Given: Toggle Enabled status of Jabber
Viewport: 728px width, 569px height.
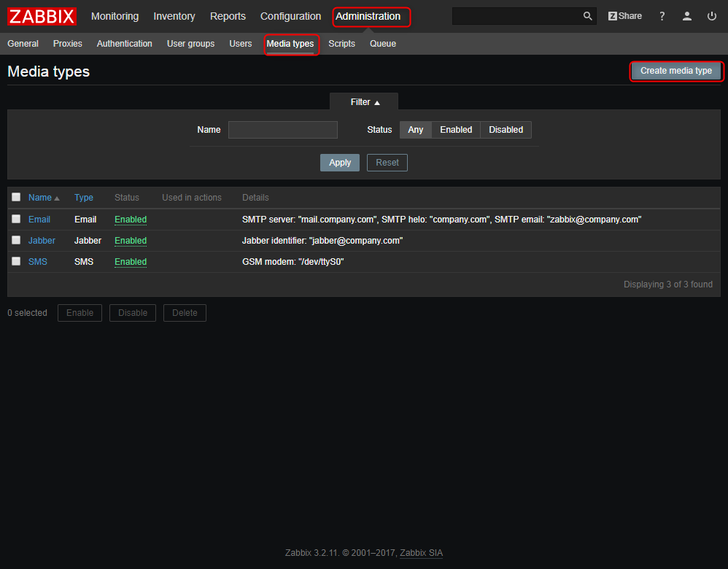Looking at the screenshot, I should (131, 241).
